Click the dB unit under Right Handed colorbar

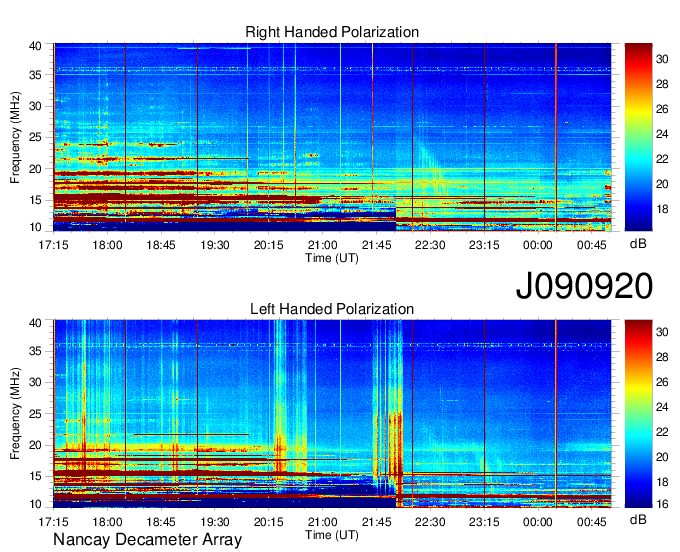(x=638, y=244)
